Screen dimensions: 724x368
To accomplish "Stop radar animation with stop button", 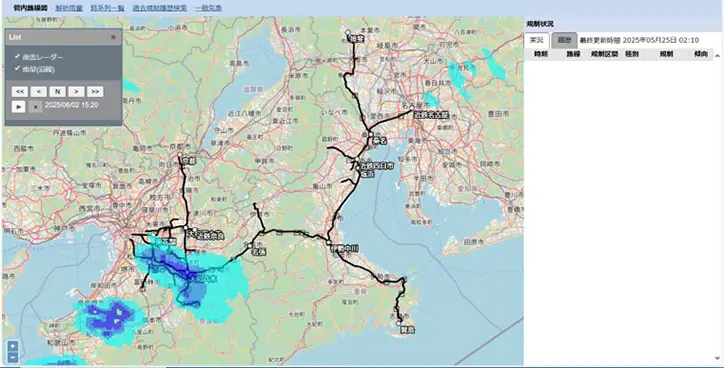I will point(35,107).
